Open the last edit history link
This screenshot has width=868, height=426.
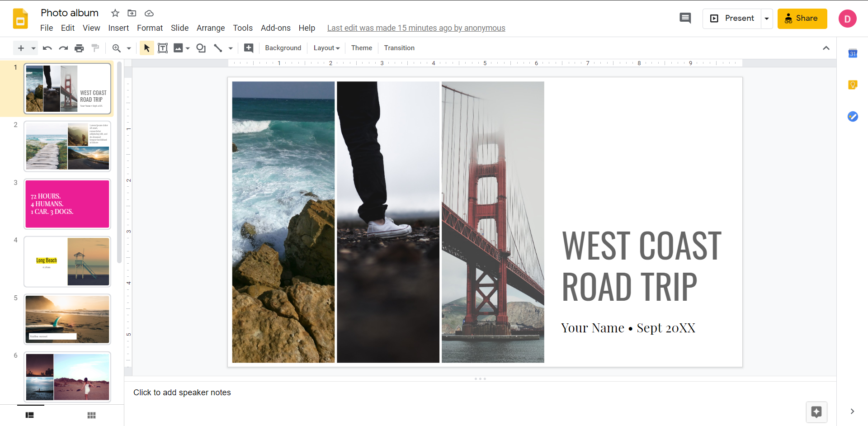pos(416,28)
